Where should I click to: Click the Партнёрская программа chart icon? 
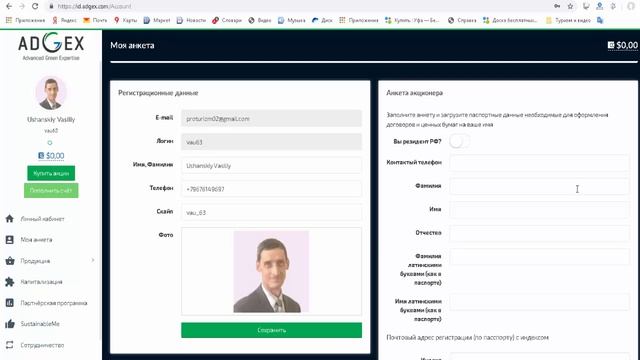[x=10, y=303]
